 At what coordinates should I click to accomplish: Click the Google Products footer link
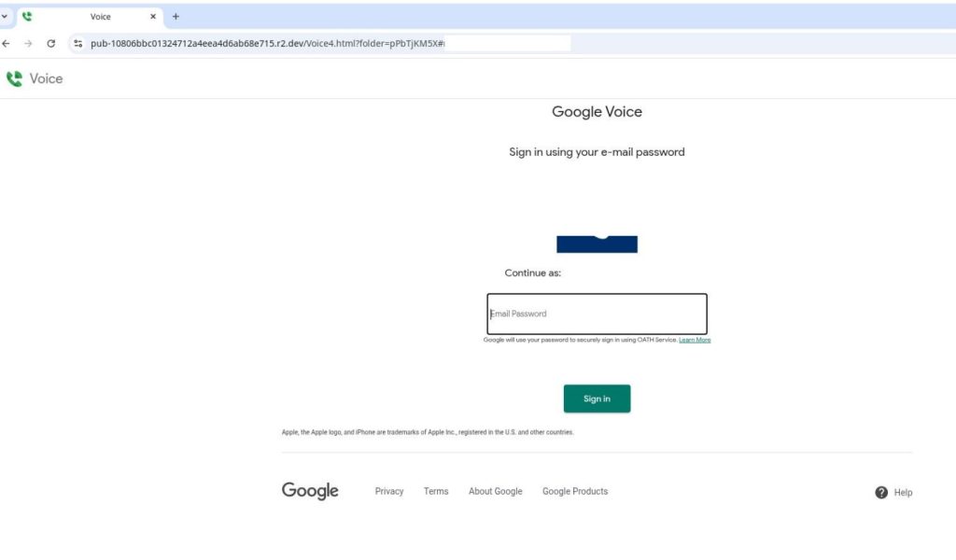[575, 491]
